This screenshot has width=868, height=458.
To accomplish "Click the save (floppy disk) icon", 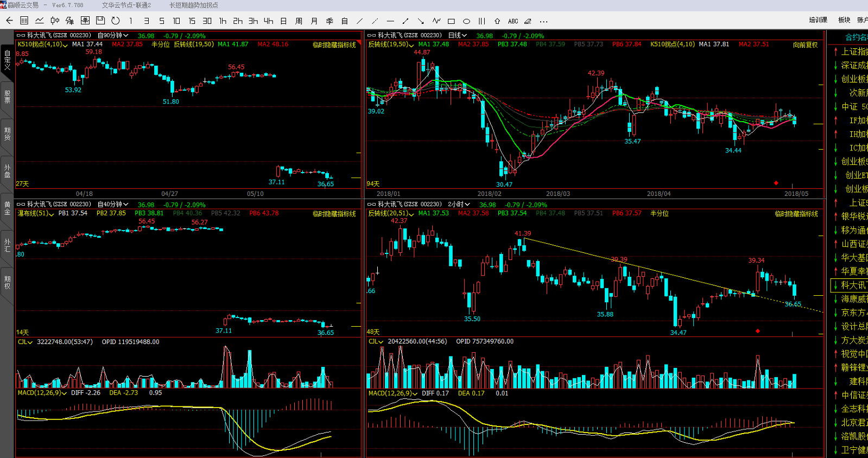I will 100,21.
